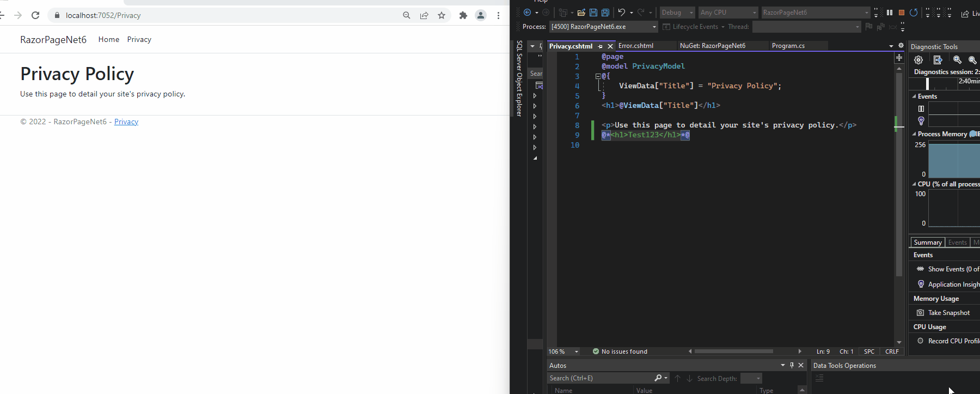Select tools export icon in Diagnostic Tools
Screen dimensions: 980x394
pyautogui.click(x=938, y=60)
